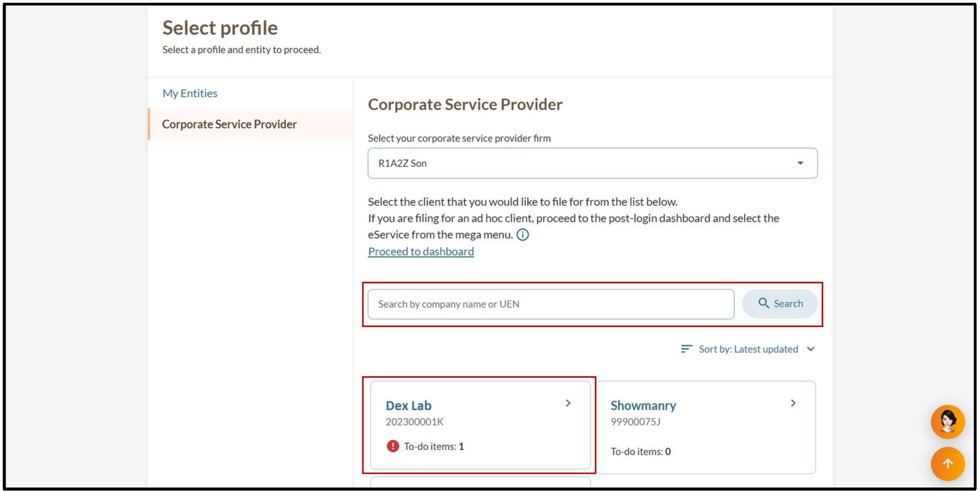Click the partially visible third client card
Screen dimensions: 980x492
coord(480,482)
